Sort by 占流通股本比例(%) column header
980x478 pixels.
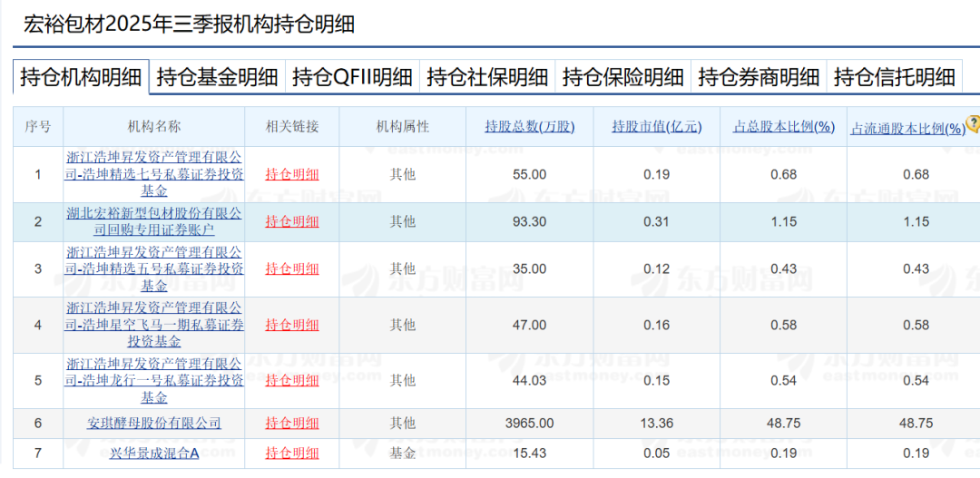[x=907, y=129]
